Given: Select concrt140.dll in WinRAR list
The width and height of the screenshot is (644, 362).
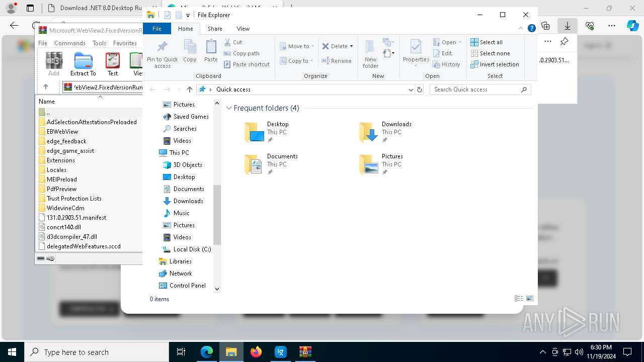Looking at the screenshot, I should click(59, 227).
